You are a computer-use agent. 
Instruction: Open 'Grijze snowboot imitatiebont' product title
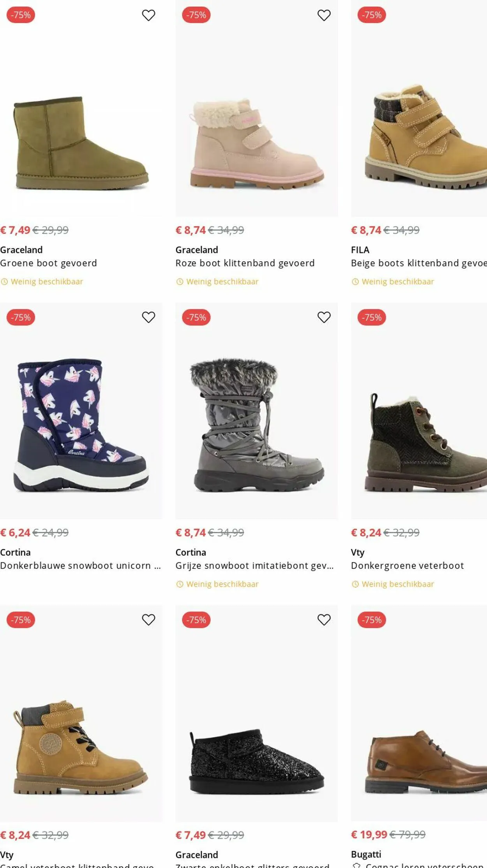[254, 566]
